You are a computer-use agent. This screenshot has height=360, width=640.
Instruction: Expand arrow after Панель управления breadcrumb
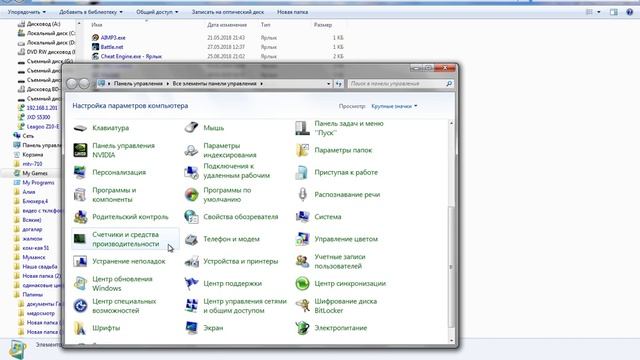click(167, 84)
